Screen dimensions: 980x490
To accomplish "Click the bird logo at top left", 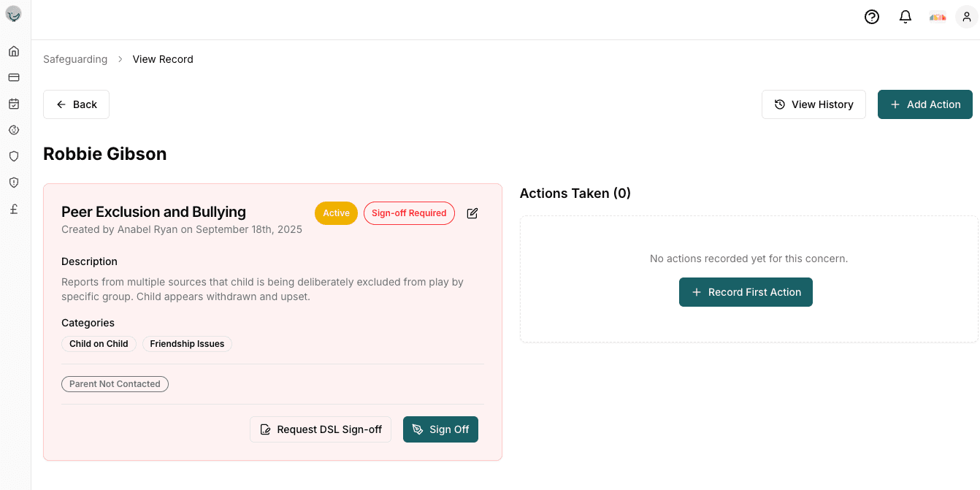I will click(x=14, y=14).
